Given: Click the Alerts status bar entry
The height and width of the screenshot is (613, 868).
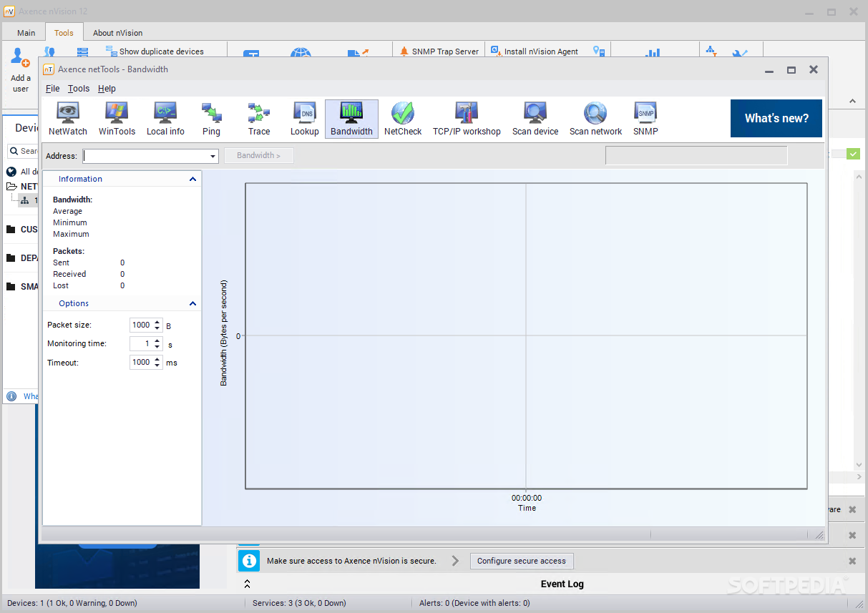Looking at the screenshot, I should pyautogui.click(x=476, y=603).
